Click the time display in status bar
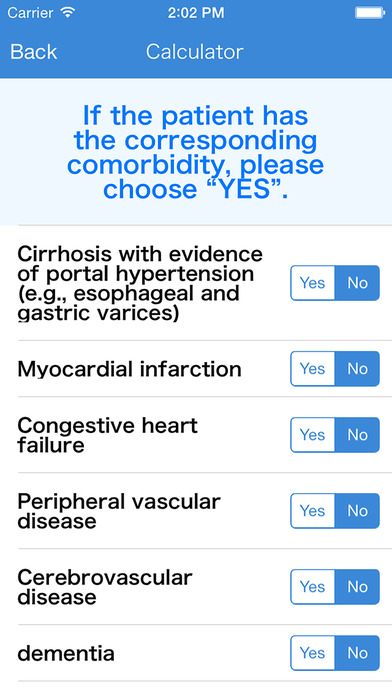This screenshot has width=392, height=696. click(196, 13)
